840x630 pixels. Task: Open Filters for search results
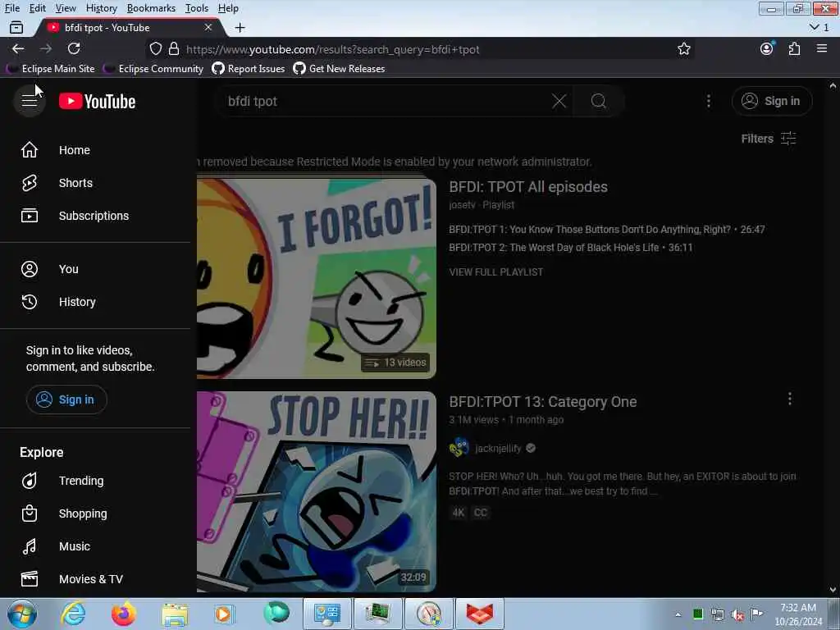pos(768,139)
